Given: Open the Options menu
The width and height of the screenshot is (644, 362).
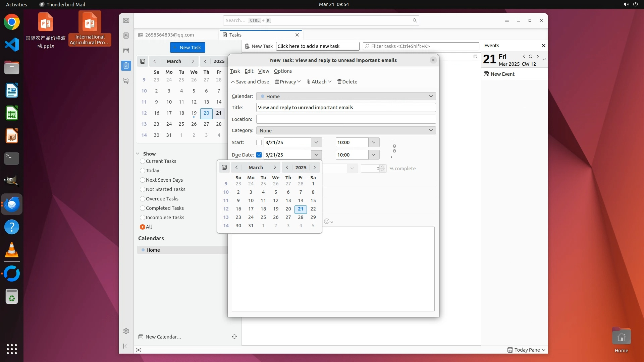Looking at the screenshot, I should [283, 71].
